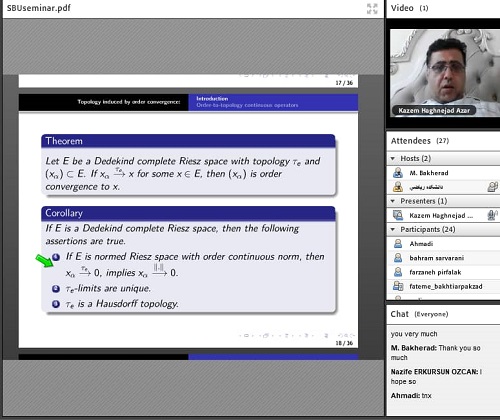Click the fullscreen icon on SBUseminar.pdf panel
The image size is (500, 420).
pyautogui.click(x=372, y=9)
